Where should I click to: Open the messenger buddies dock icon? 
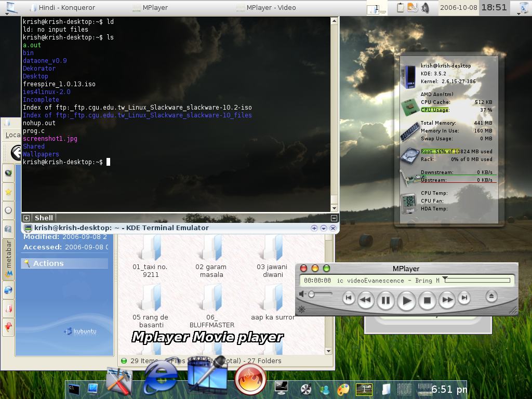(x=325, y=390)
